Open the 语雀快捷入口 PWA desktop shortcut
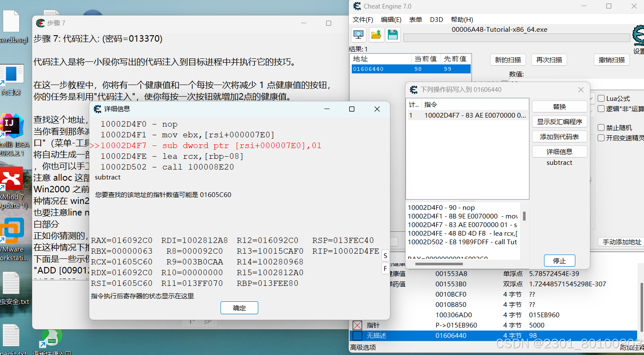 [x=51, y=342]
